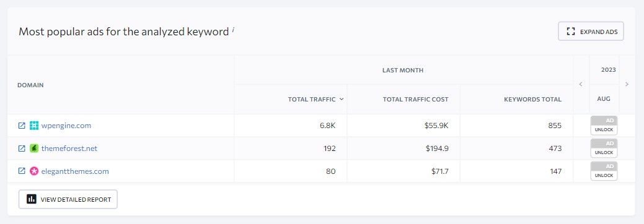
Task: Open the themeforest.net domain link
Action: point(69,149)
